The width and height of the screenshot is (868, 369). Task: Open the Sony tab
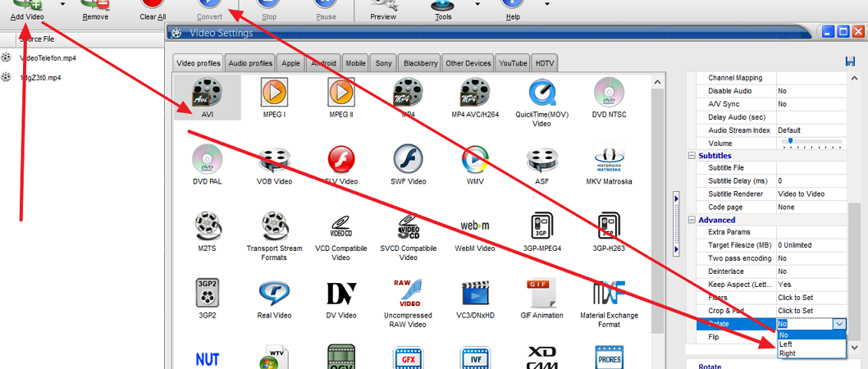[384, 63]
